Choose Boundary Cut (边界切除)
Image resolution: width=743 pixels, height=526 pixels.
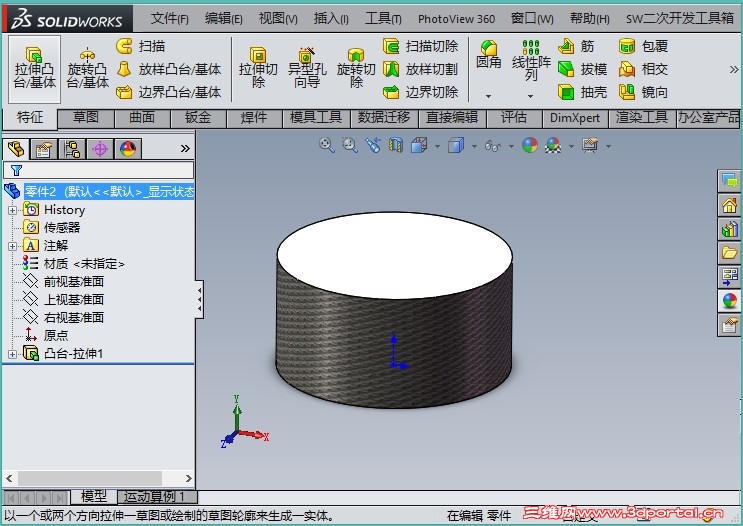tap(420, 92)
